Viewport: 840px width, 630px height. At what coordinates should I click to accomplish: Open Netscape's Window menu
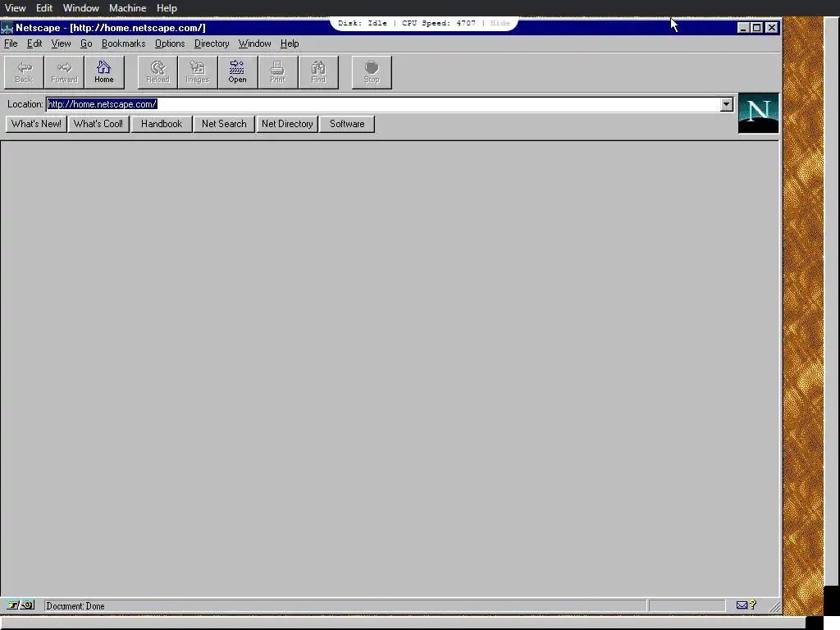point(254,43)
